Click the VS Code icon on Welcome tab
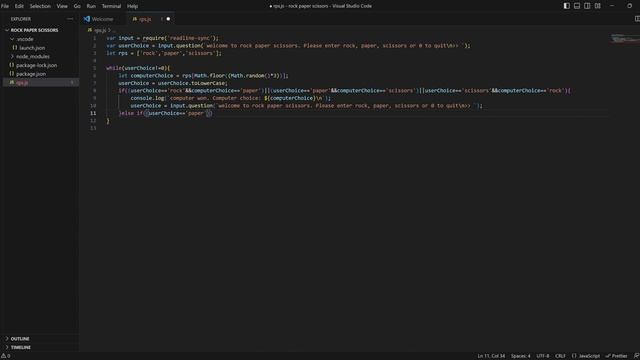 (x=87, y=19)
